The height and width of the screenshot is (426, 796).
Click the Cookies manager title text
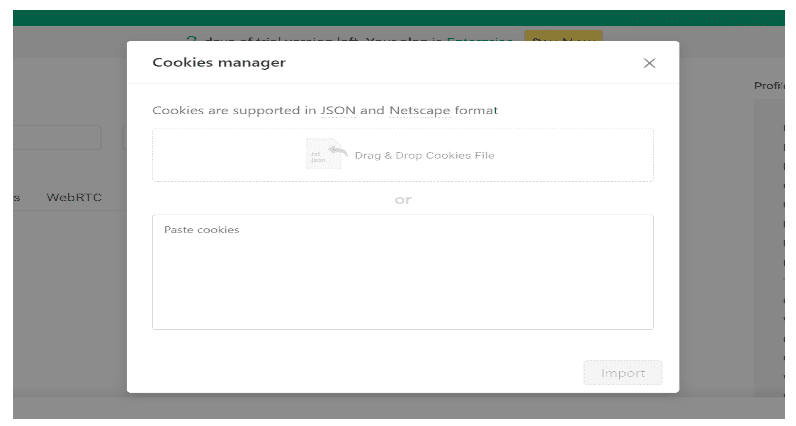[x=218, y=63]
